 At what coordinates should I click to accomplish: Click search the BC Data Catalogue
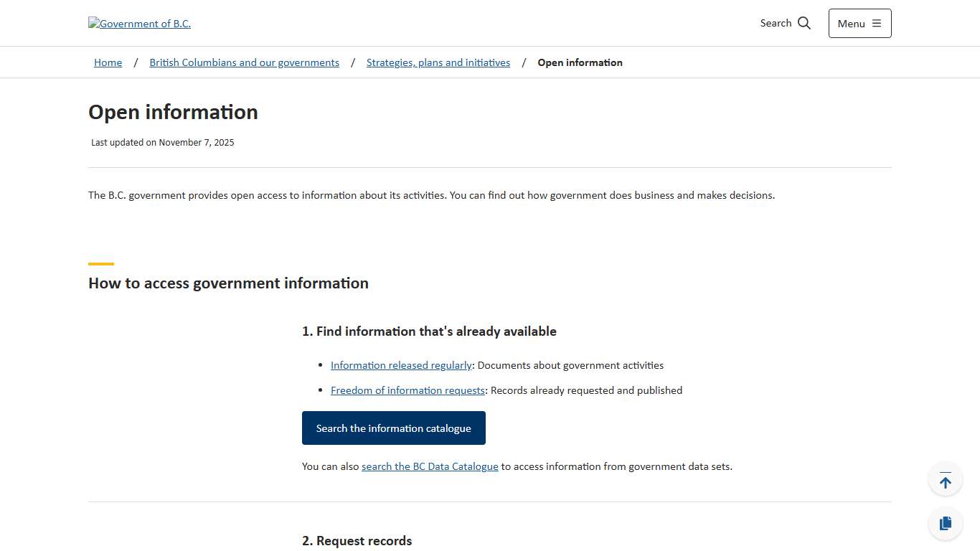click(430, 466)
